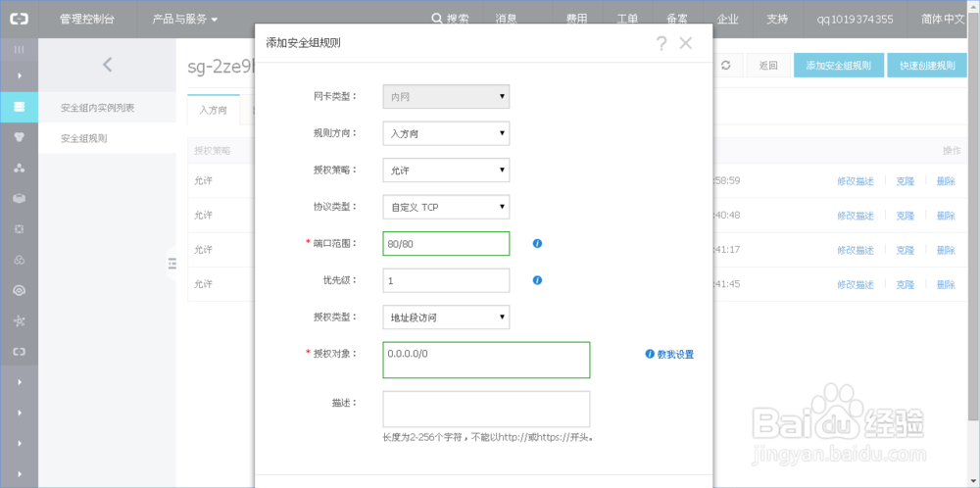The height and width of the screenshot is (488, 980).
Task: Click the search magnifier icon in top bar
Action: [437, 19]
